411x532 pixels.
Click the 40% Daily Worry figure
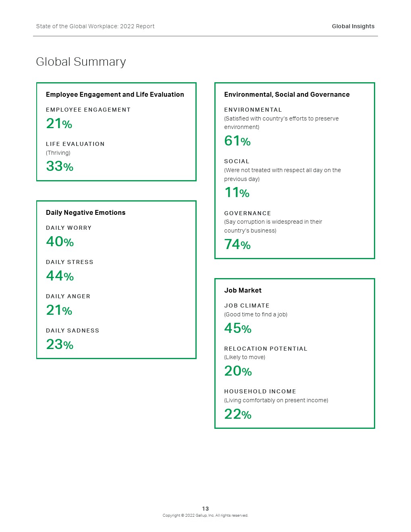[60, 241]
